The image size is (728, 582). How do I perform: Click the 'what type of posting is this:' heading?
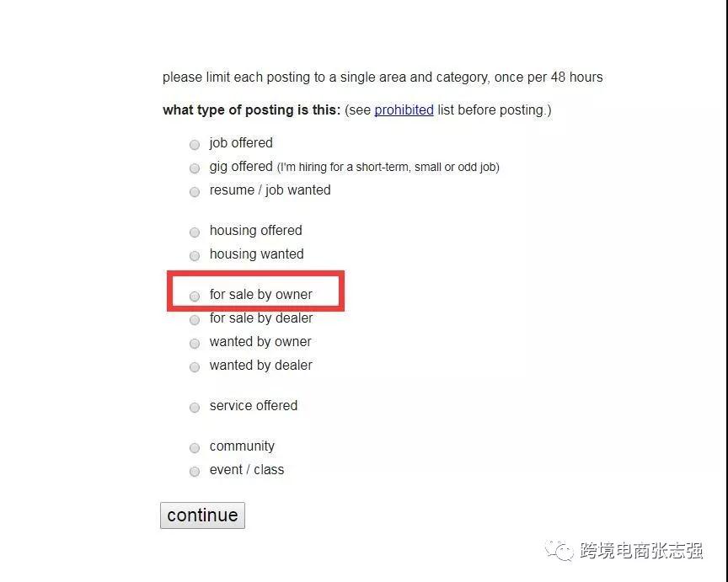(251, 109)
